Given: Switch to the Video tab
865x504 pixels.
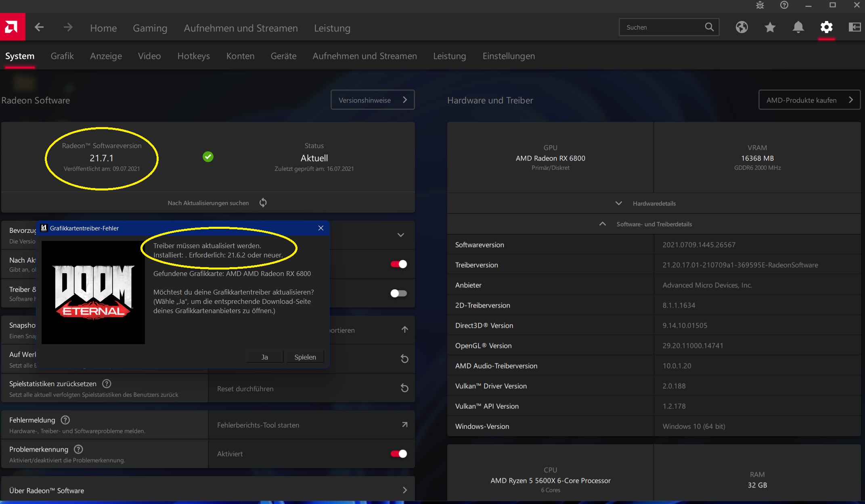Looking at the screenshot, I should click(x=149, y=56).
